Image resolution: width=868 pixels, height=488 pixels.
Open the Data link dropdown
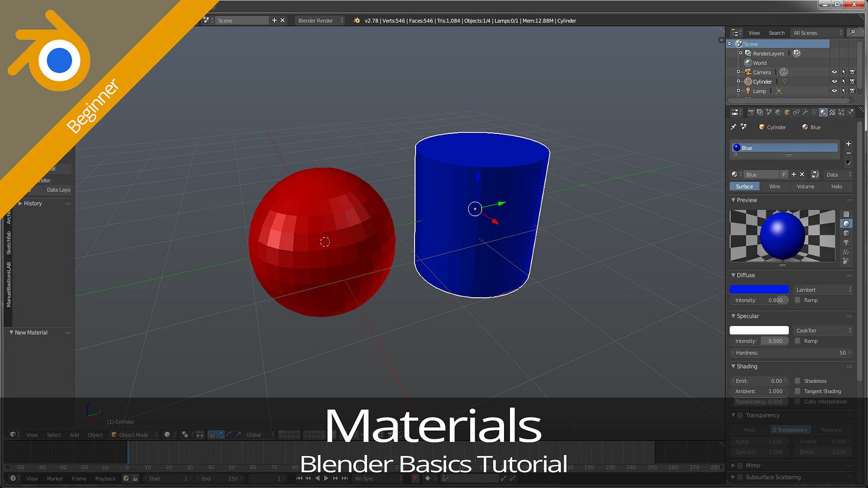838,174
